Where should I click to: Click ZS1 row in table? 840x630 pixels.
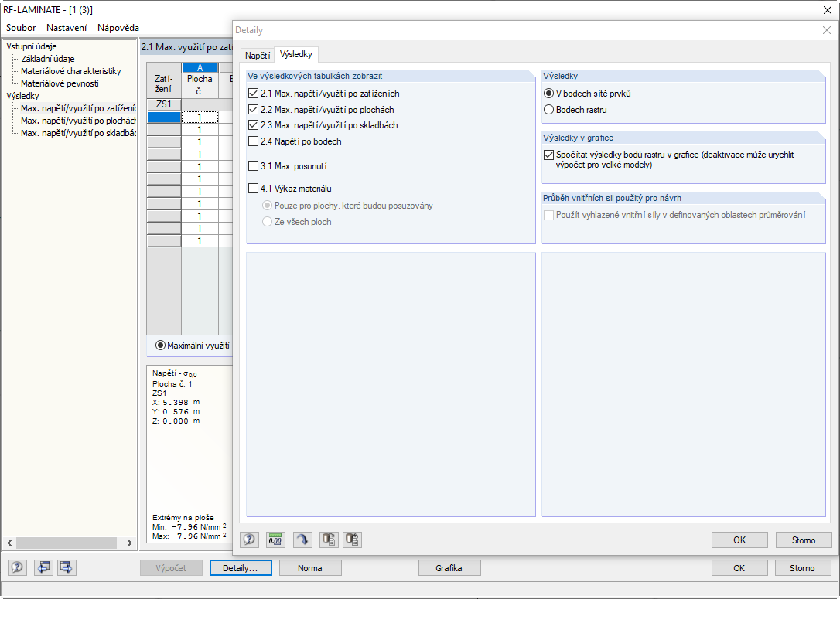[x=164, y=104]
